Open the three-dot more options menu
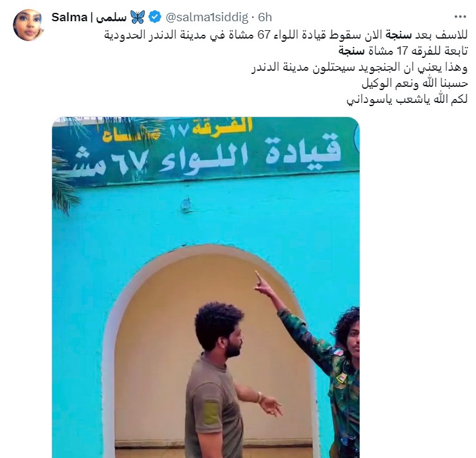 coord(460,17)
